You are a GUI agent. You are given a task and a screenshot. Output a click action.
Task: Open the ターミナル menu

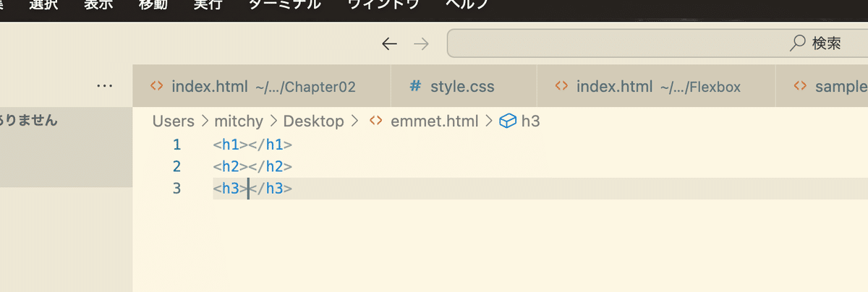[x=285, y=6]
